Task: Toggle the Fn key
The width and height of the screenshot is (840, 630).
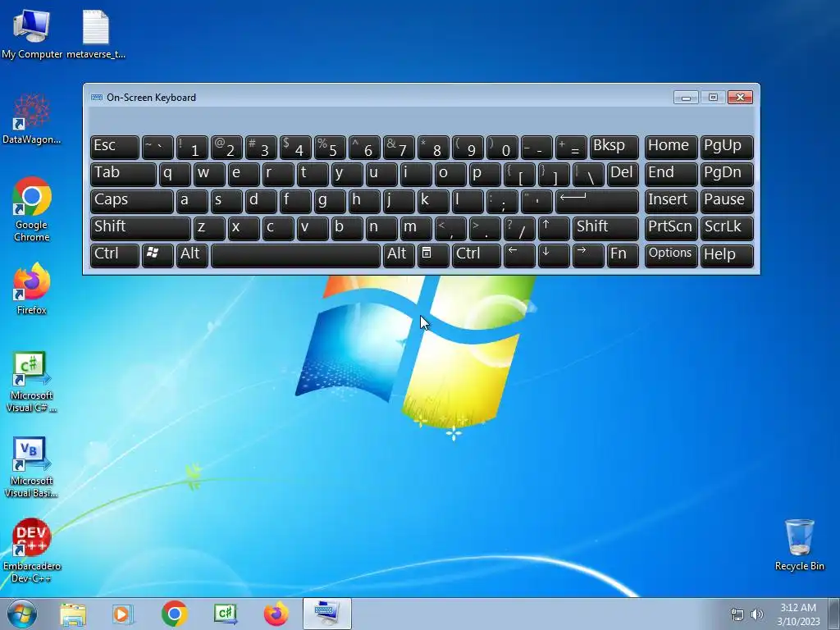Action: pyautogui.click(x=623, y=255)
